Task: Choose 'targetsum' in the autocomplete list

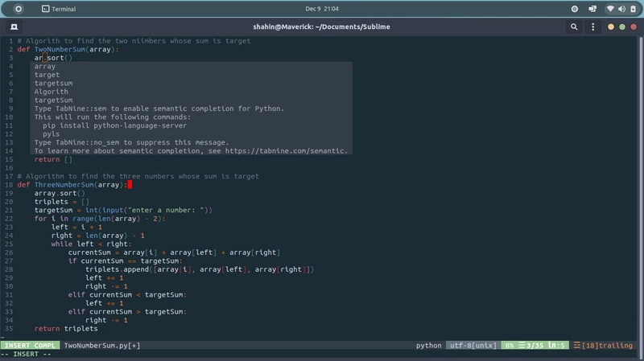Action: (x=53, y=84)
